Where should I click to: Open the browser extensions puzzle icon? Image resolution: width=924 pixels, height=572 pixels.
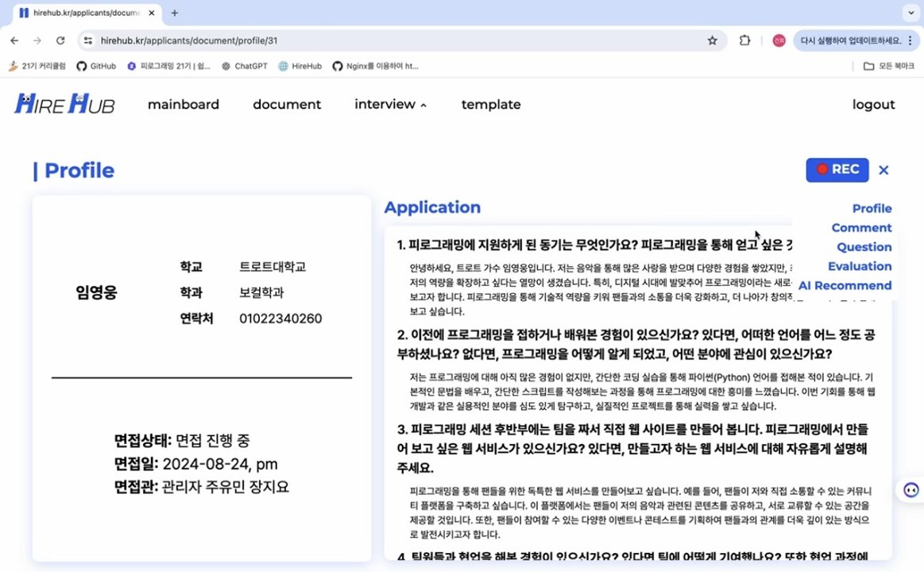pos(744,41)
